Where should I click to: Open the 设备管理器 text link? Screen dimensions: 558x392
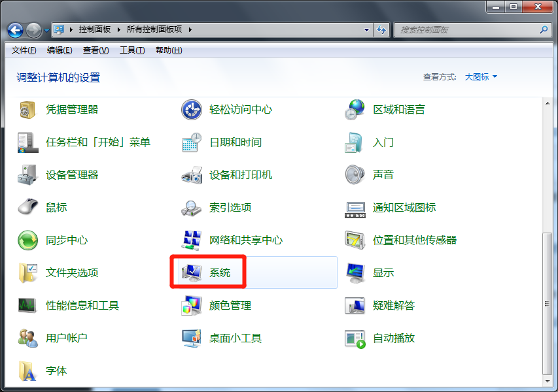pyautogui.click(x=72, y=175)
